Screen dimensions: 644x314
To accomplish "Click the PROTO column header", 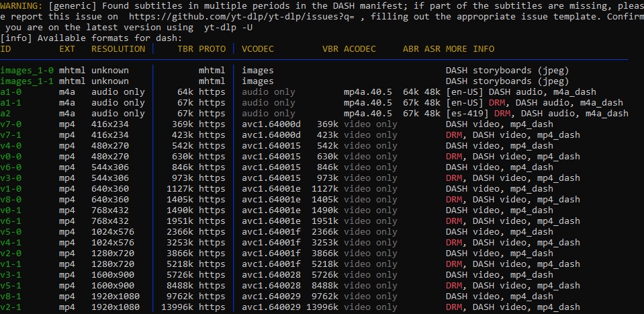I will [x=212, y=49].
